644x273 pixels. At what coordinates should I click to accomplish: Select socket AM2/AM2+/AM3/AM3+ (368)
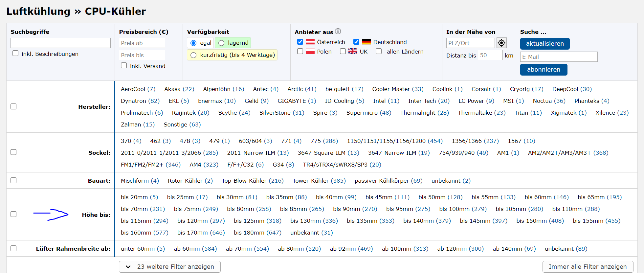coord(568,153)
